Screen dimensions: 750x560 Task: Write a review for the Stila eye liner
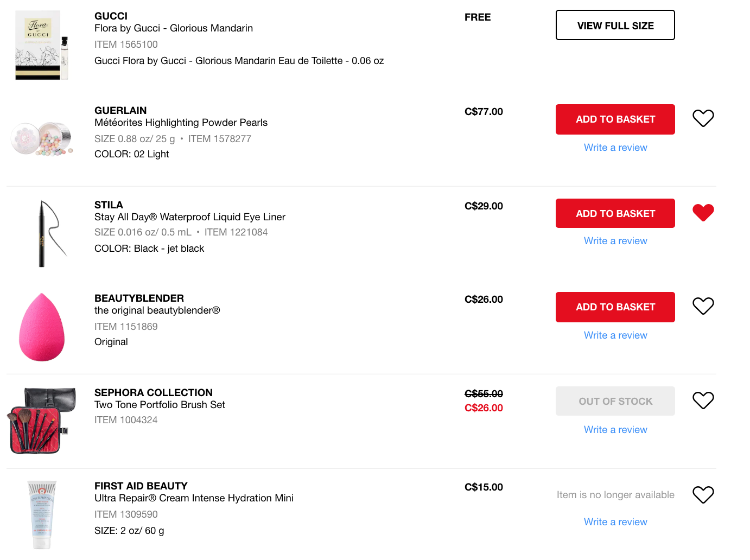[x=615, y=240]
